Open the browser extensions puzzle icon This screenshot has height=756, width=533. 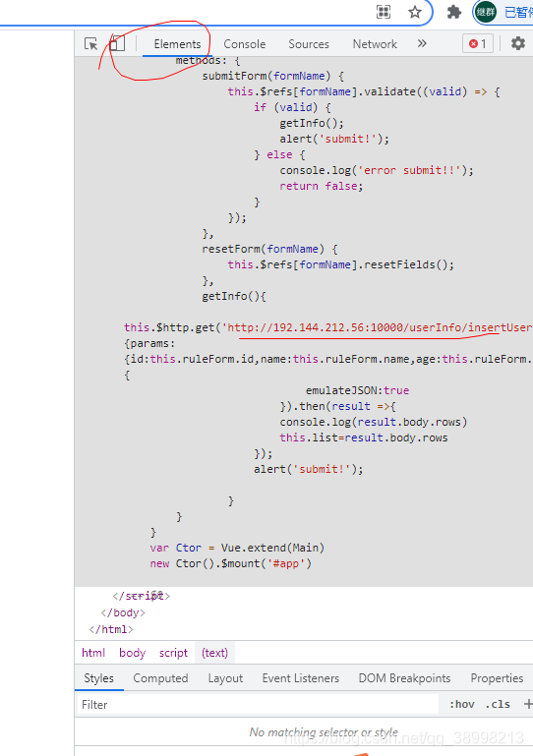tap(453, 12)
